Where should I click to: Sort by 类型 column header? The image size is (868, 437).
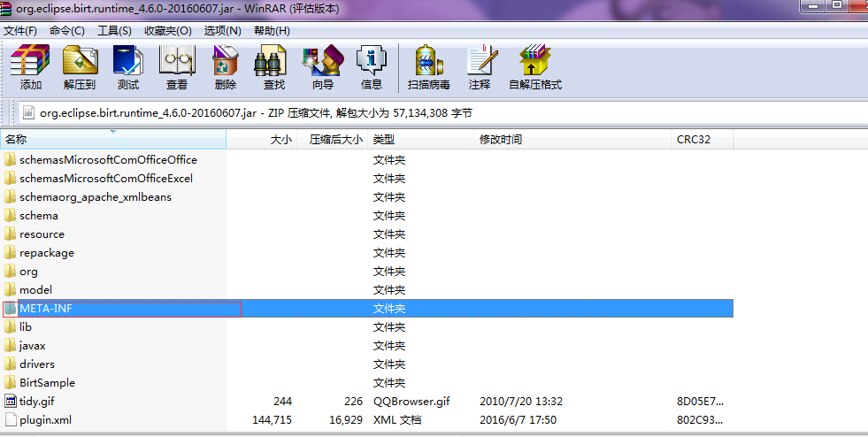point(420,140)
